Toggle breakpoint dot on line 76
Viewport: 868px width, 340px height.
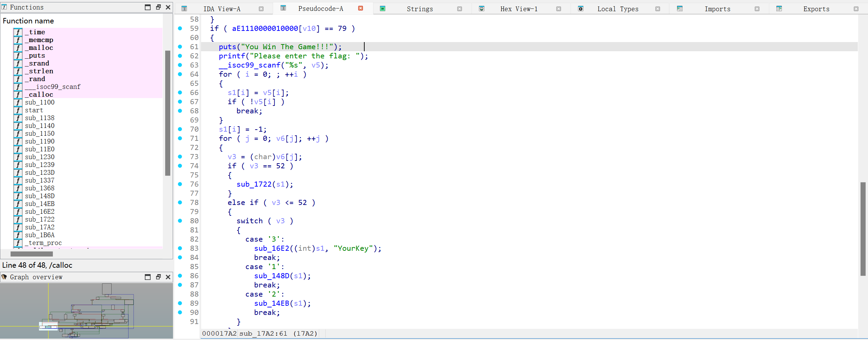tap(180, 184)
